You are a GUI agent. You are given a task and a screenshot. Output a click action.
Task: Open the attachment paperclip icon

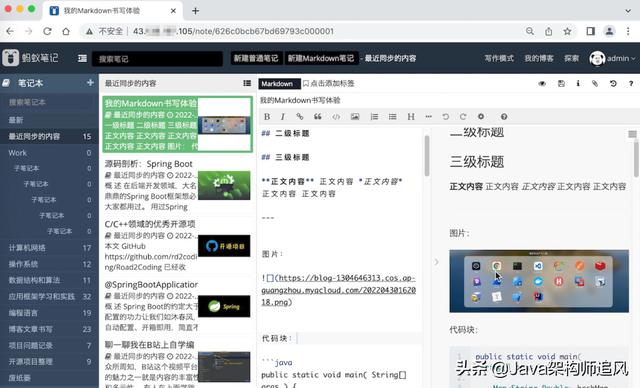coord(595,83)
